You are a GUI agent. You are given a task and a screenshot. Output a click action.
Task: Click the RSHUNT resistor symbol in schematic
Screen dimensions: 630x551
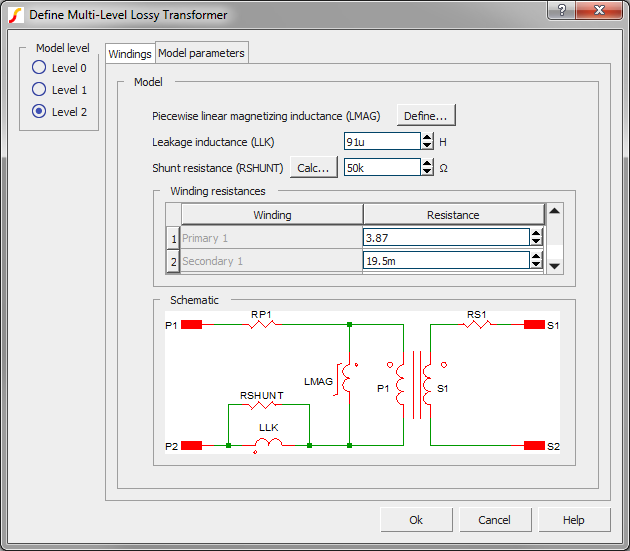(260, 406)
